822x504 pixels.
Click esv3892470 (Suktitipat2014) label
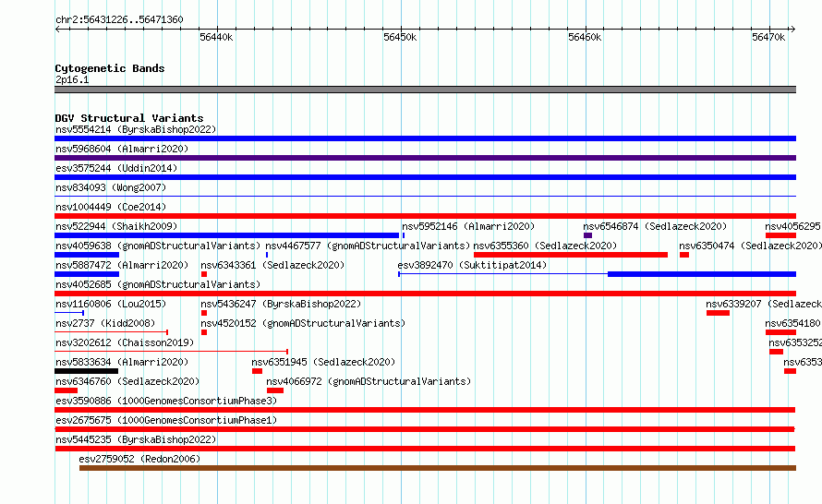(x=472, y=265)
